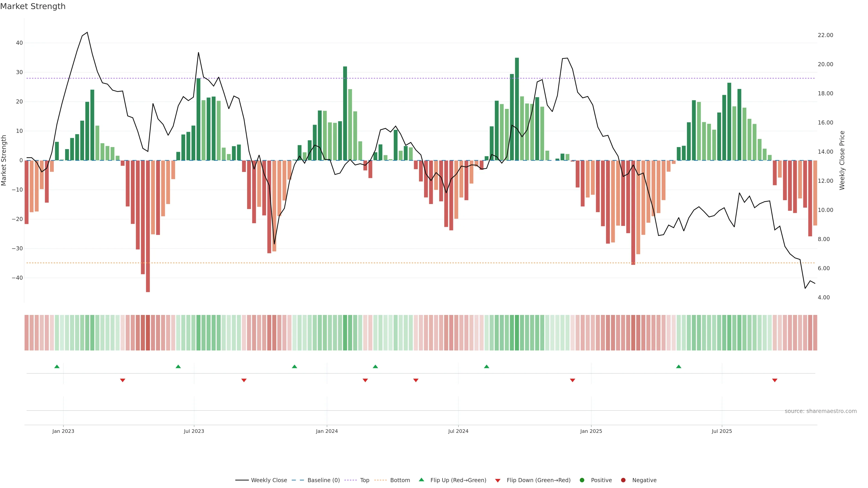Viewport: 868px width, 488px height.
Task: Click the Negative red circle legend icon
Action: click(x=623, y=480)
